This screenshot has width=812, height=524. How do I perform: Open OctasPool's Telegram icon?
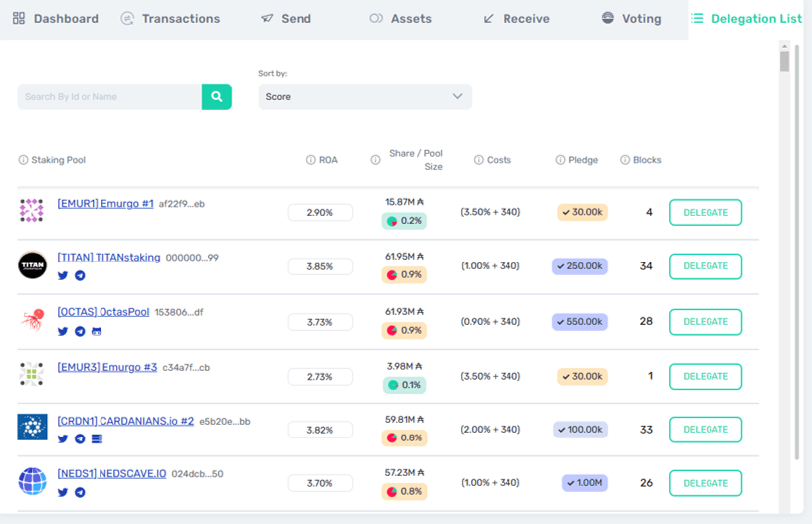pyautogui.click(x=80, y=331)
